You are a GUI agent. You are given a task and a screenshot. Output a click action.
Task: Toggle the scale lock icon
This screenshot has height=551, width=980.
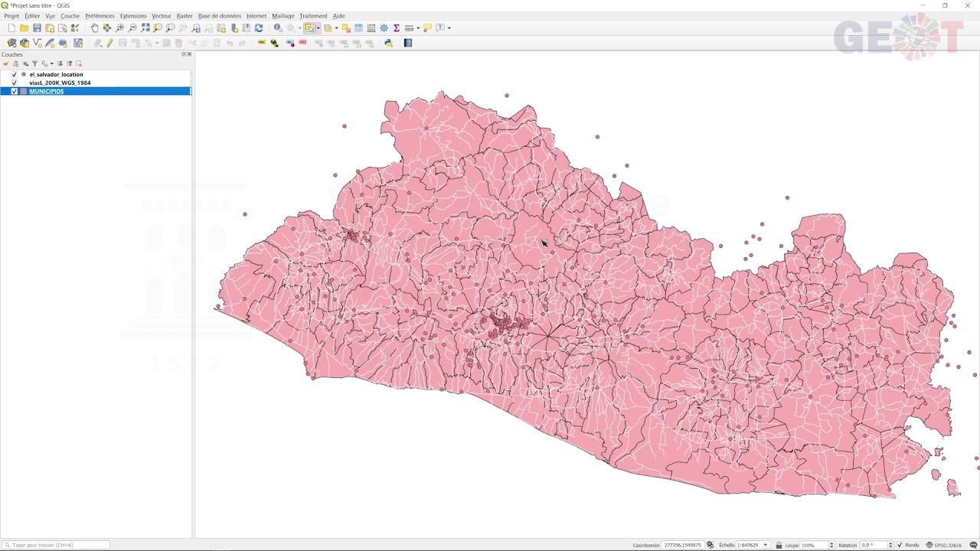click(779, 545)
